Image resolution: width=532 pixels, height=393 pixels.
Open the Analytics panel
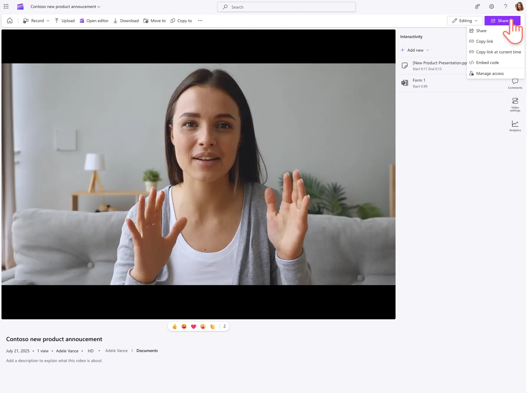(515, 126)
